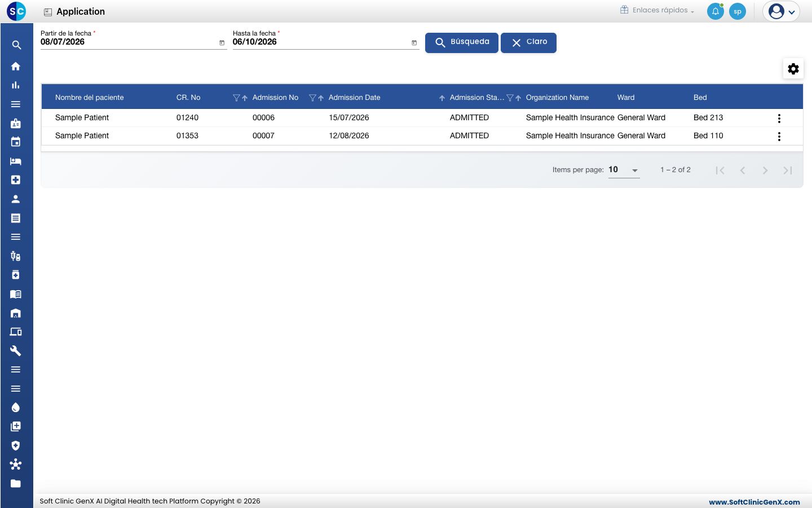
Task: Expand the Enlaces rápidos menu
Action: tap(657, 10)
